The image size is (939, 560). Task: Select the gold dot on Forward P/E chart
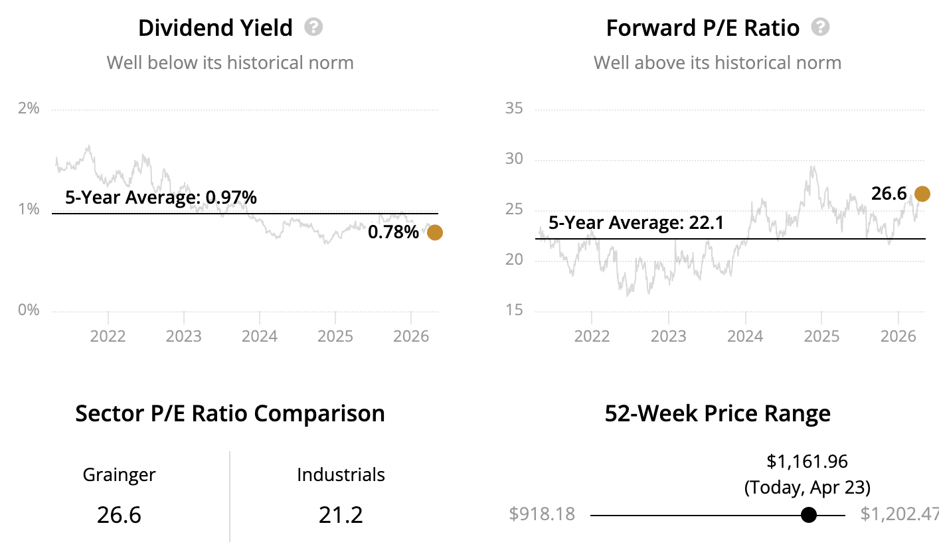point(922,194)
